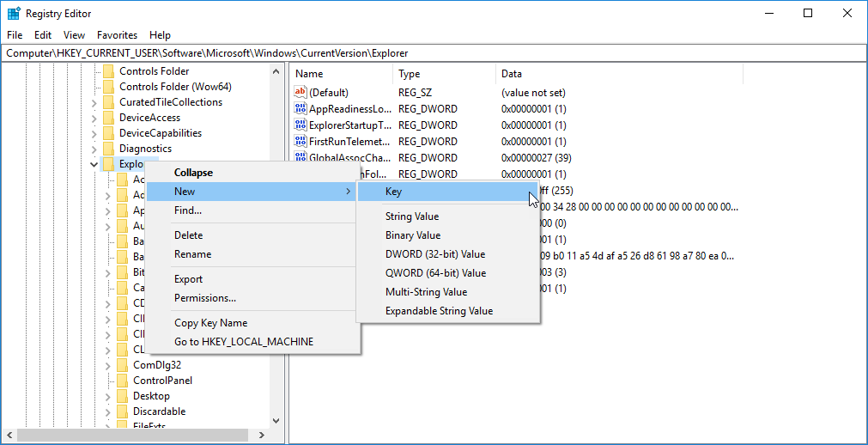Viewport: 868px width, 445px height.
Task: Click the Controls Folder (Wow64) folder icon
Action: 108,87
